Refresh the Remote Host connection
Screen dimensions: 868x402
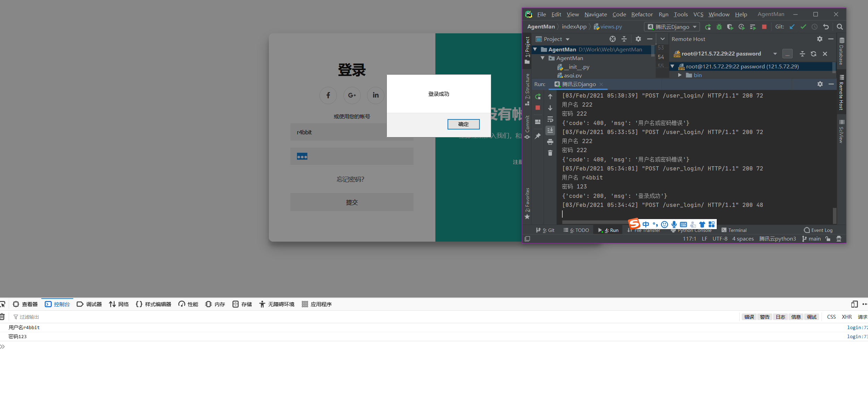[x=814, y=54]
